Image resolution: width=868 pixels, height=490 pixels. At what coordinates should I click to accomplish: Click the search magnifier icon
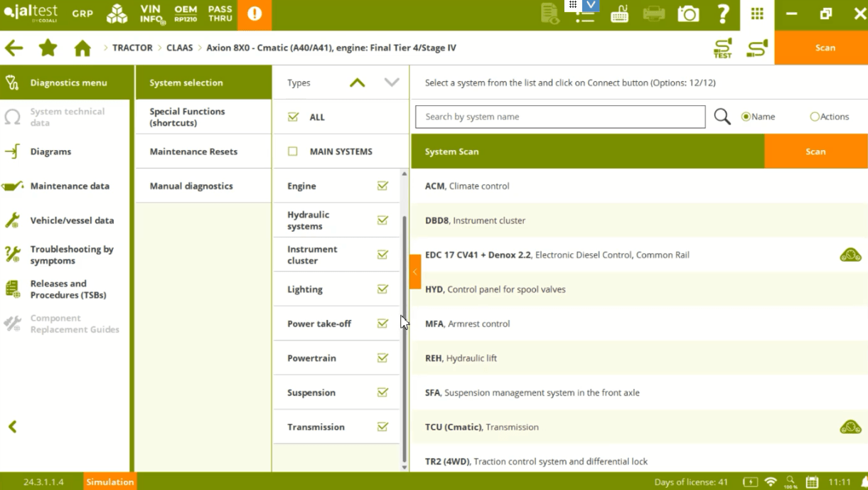pos(722,117)
